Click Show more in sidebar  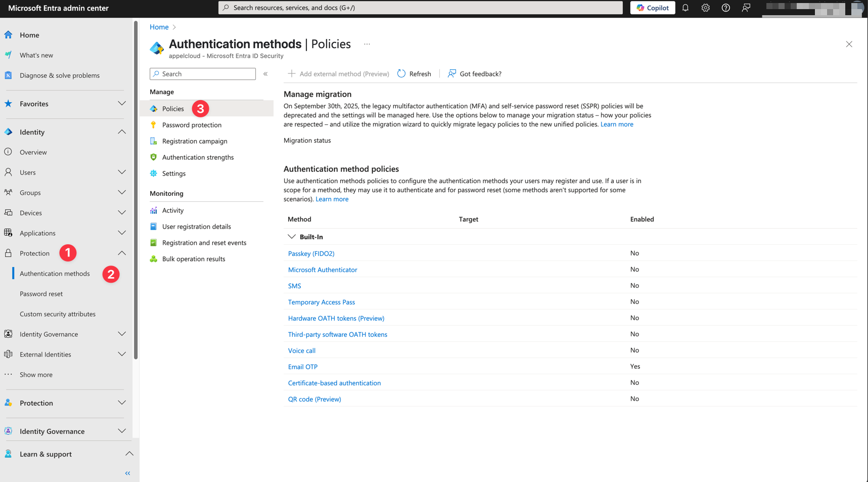[36, 375]
